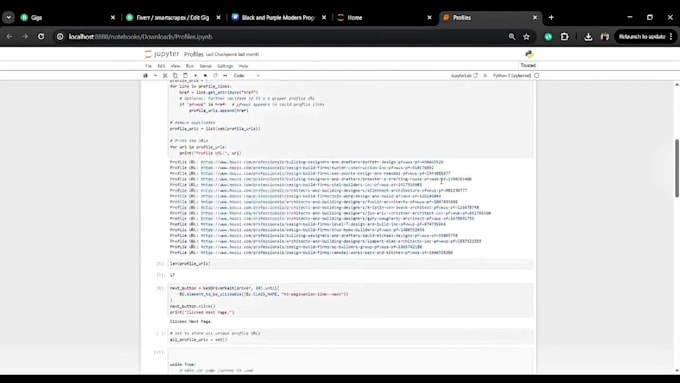
Task: Click the Jupyter logo to go home
Action: [162, 54]
